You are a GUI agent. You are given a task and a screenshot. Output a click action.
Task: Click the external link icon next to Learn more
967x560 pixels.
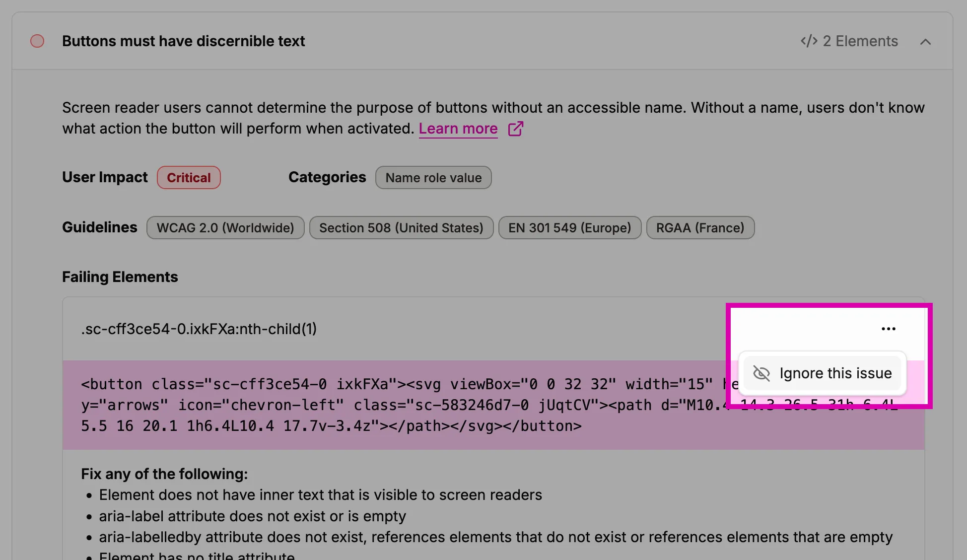point(515,129)
